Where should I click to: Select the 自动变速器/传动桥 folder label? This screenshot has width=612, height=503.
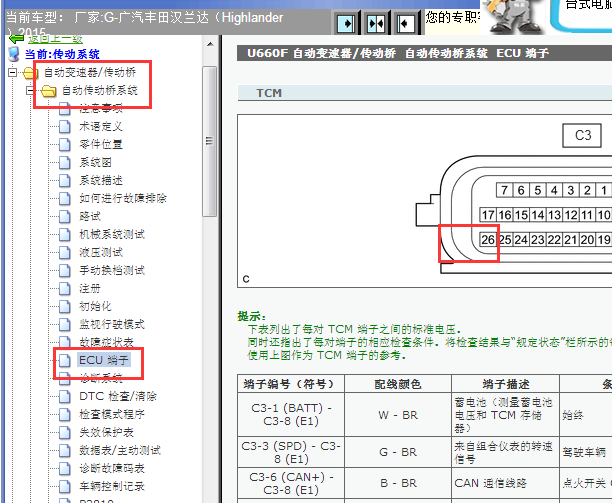90,72
